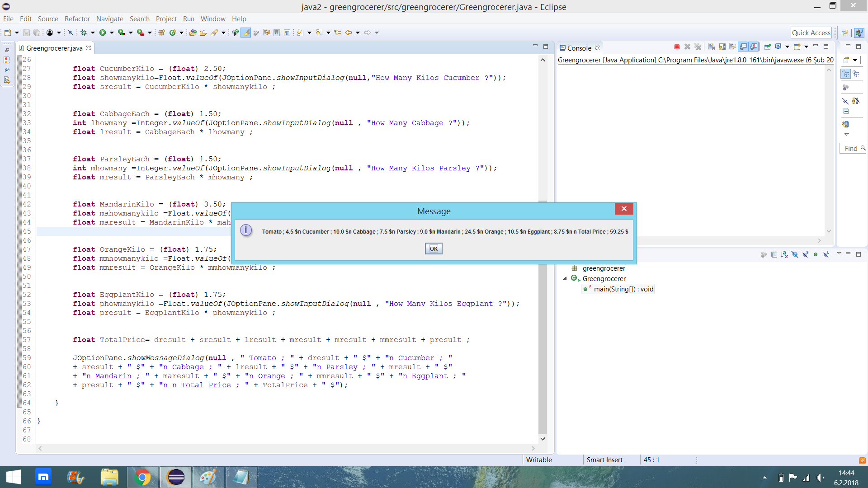Image resolution: width=868 pixels, height=488 pixels.
Task: Open New file dropdown arrow
Action: click(x=17, y=33)
